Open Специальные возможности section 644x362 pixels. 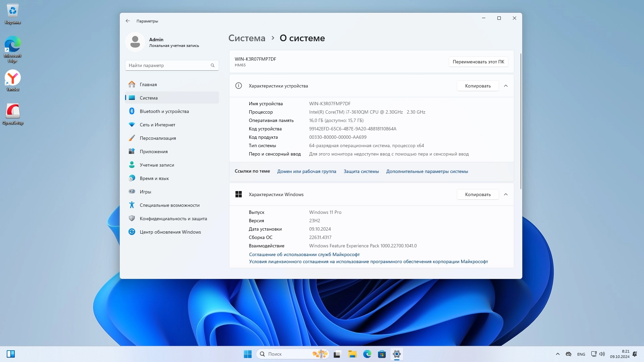(x=169, y=205)
